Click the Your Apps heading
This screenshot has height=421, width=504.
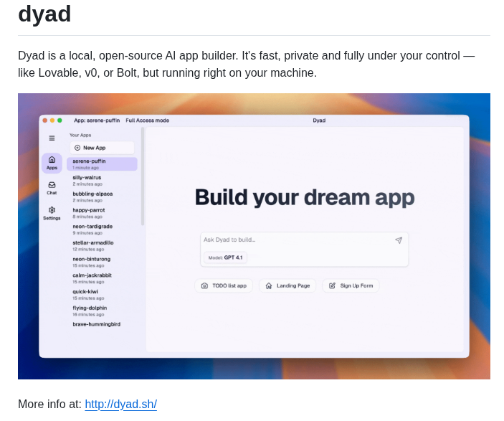(x=80, y=135)
